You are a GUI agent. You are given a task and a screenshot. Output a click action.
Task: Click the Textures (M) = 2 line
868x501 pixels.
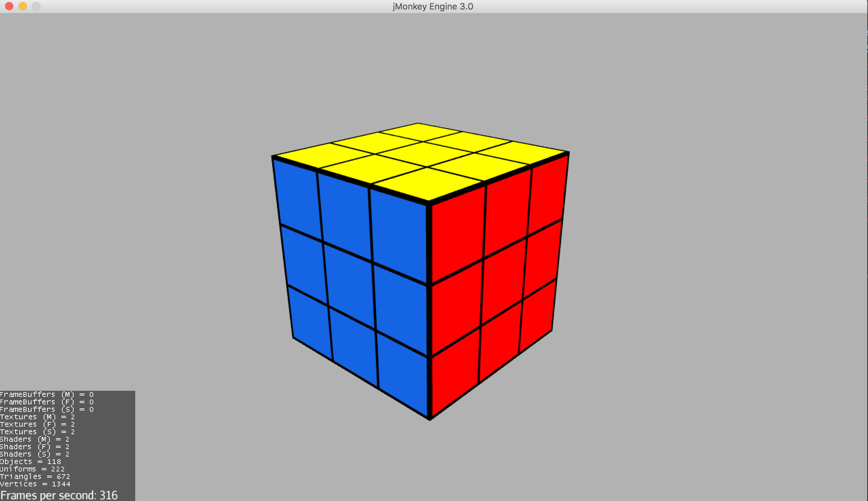pyautogui.click(x=37, y=417)
